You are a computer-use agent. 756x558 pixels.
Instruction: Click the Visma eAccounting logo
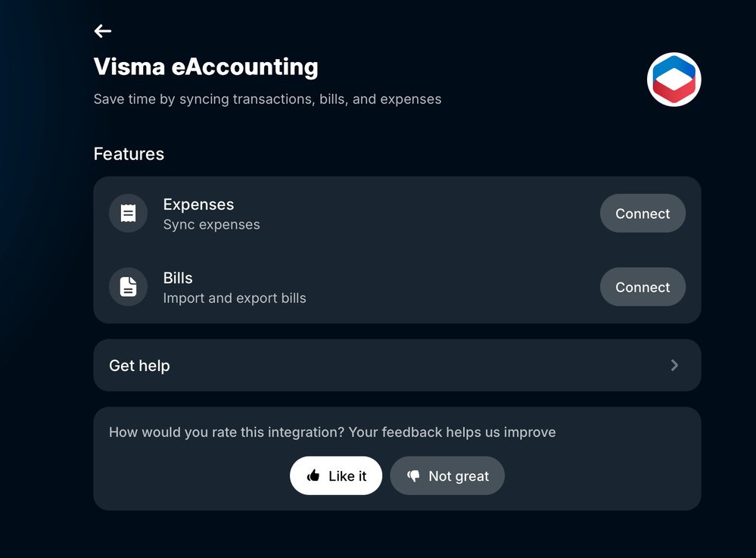[674, 79]
